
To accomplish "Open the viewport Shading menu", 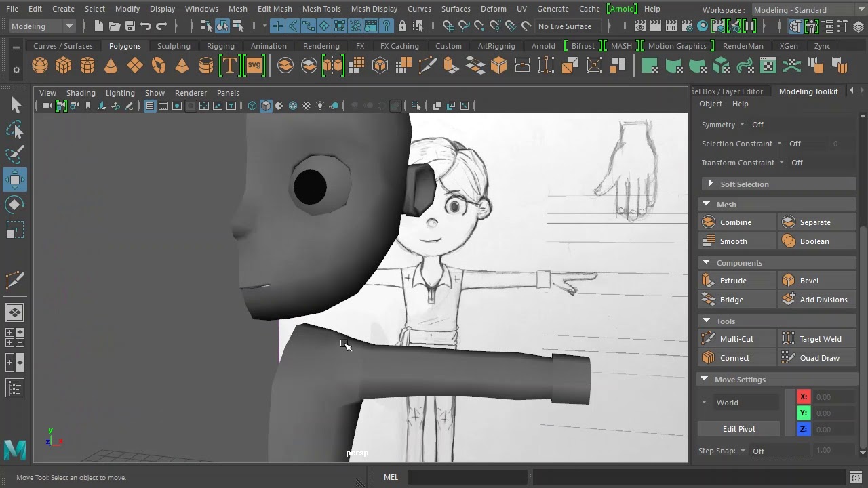I will (x=81, y=93).
